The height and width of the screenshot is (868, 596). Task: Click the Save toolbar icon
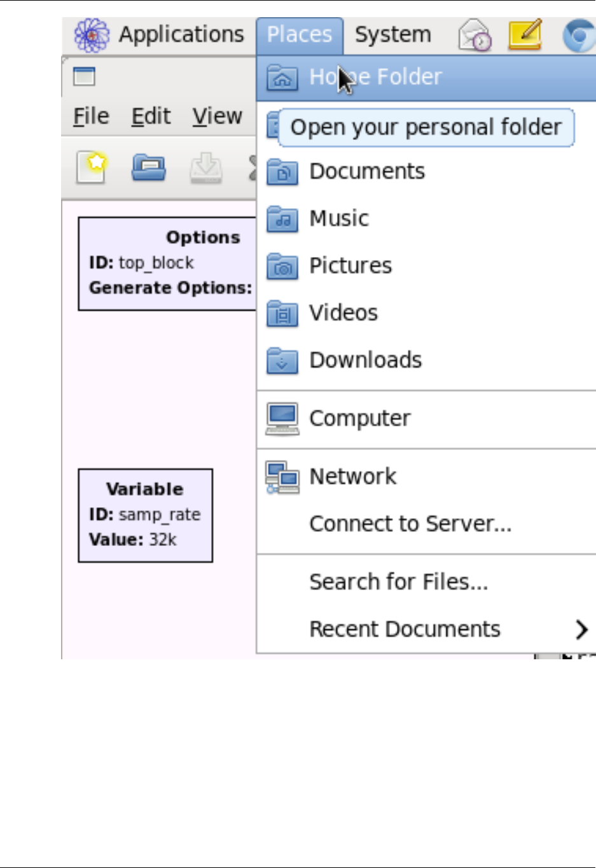click(206, 167)
